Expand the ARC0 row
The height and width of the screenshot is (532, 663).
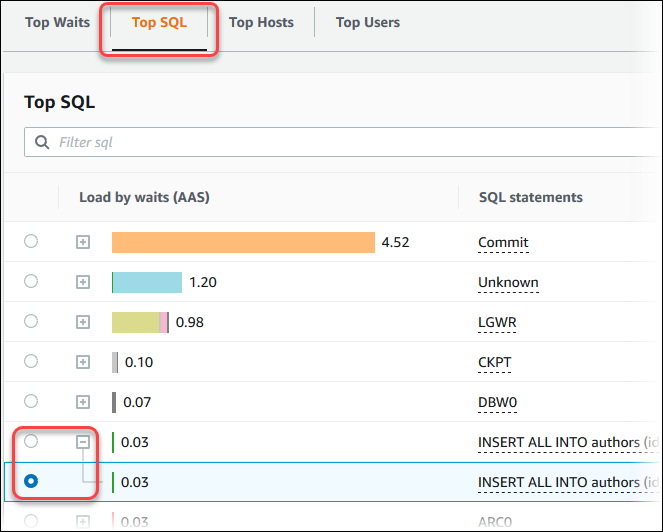tap(84, 521)
